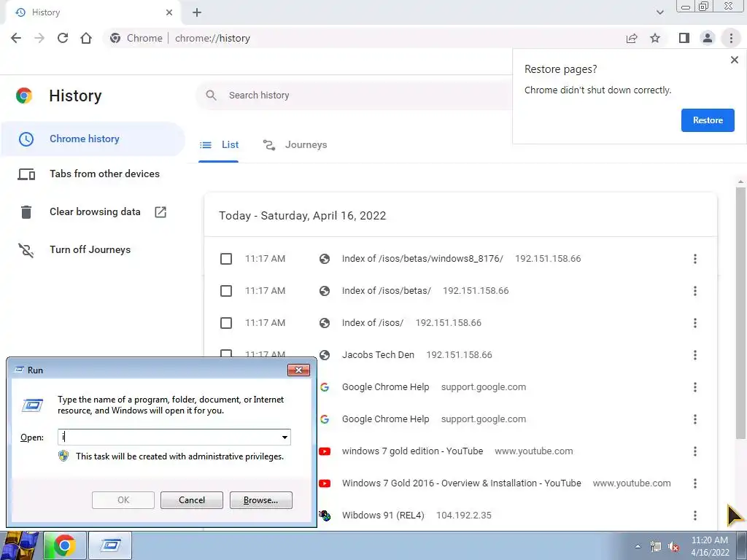The width and height of the screenshot is (747, 560).
Task: Click Cancel in the Run dialog
Action: [x=192, y=500]
